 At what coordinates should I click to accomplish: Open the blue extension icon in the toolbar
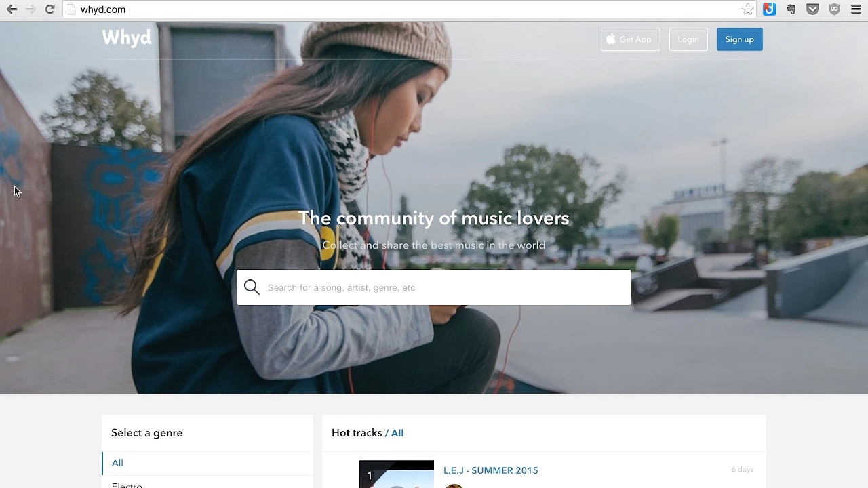769,9
